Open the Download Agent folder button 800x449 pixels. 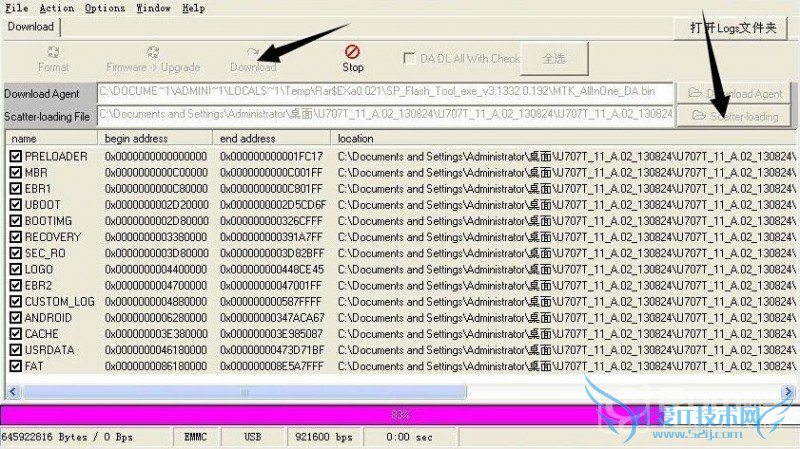[x=734, y=93]
